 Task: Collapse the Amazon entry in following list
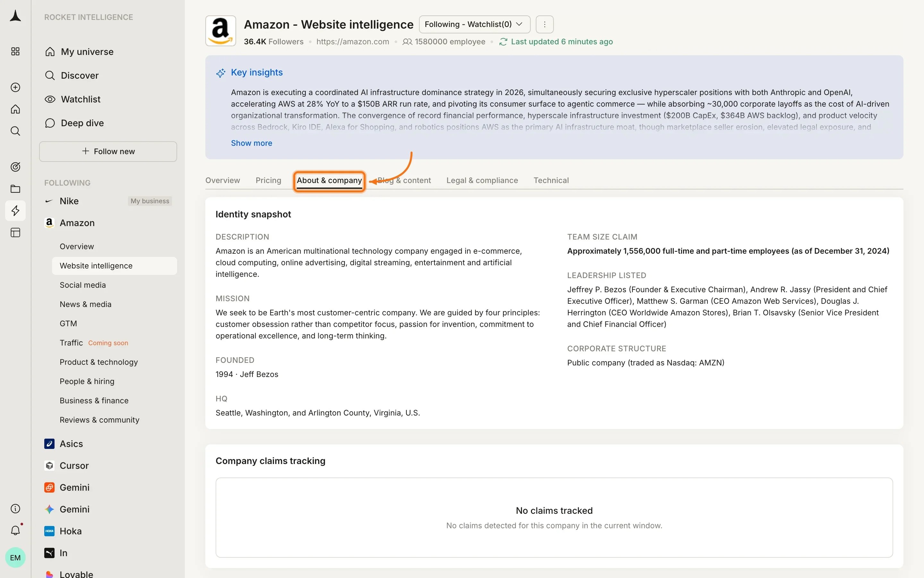point(77,223)
